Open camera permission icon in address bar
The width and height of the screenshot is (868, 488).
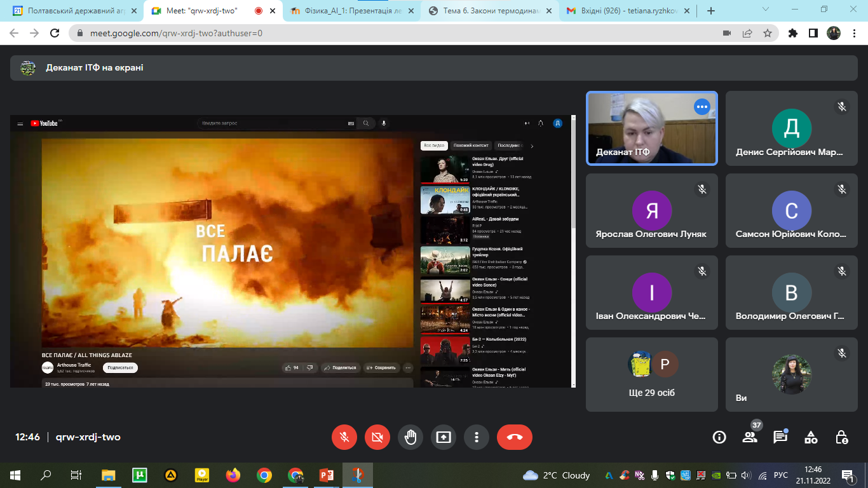coord(727,33)
